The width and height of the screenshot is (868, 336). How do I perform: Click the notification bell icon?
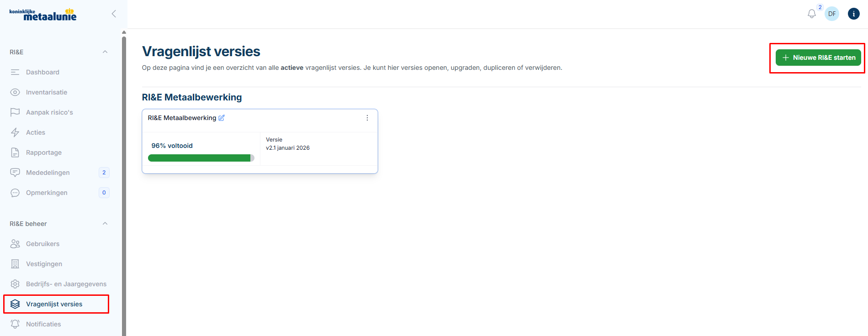811,14
